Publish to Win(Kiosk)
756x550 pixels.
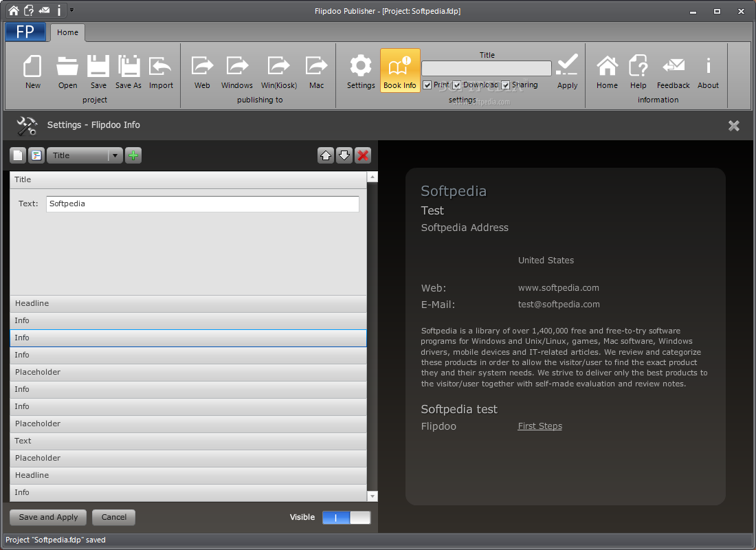tap(278, 72)
